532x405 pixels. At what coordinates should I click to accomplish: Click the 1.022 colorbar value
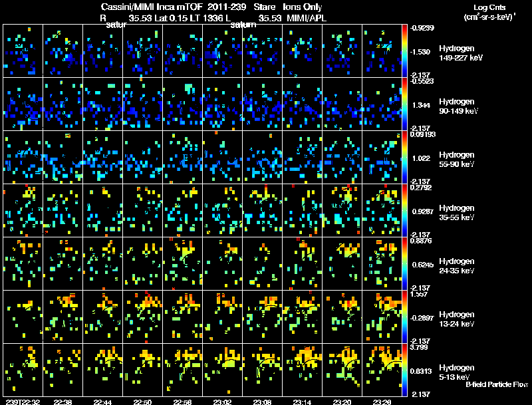[x=421, y=158]
